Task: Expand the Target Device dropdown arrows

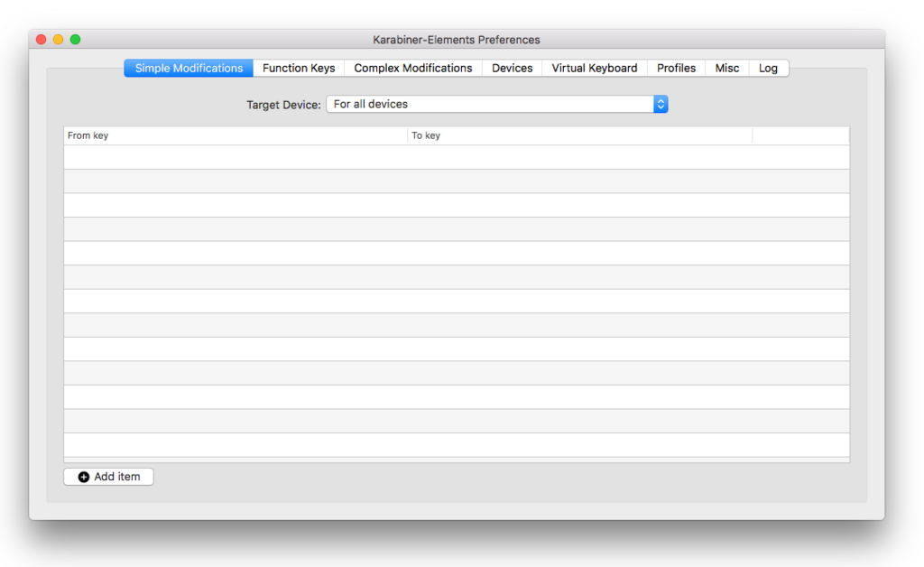Action: tap(661, 105)
